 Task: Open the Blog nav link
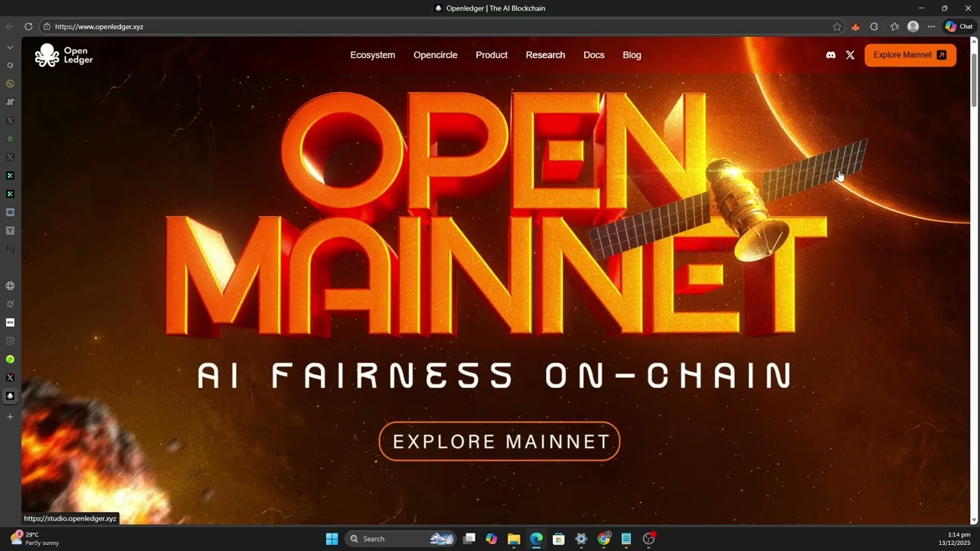click(x=632, y=55)
